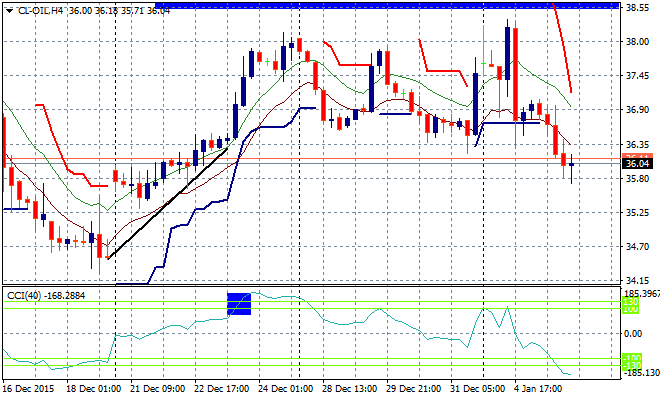Click the 35.25 price axis label

(637, 213)
